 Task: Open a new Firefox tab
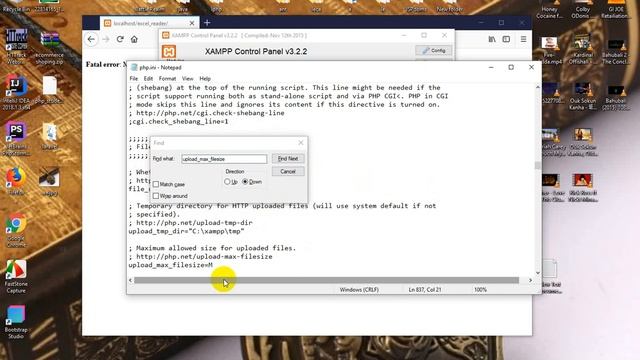point(207,23)
